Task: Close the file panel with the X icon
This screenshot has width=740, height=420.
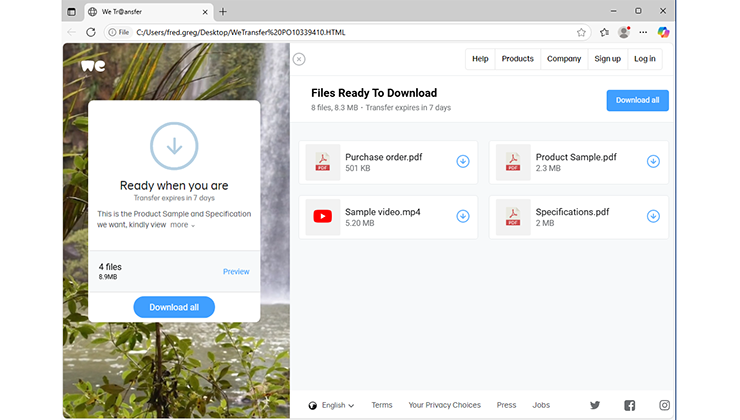Action: coord(299,59)
